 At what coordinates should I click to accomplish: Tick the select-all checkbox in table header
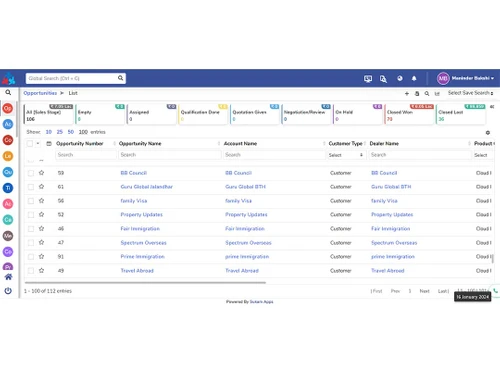coord(30,143)
